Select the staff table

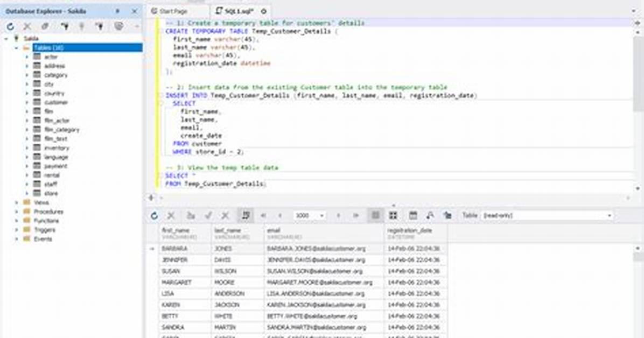(51, 184)
